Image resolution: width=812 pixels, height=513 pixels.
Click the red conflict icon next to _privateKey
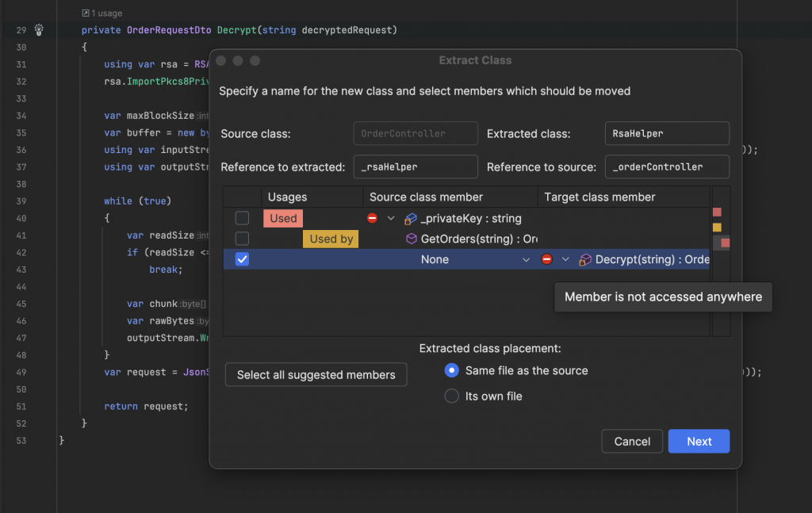coord(372,218)
